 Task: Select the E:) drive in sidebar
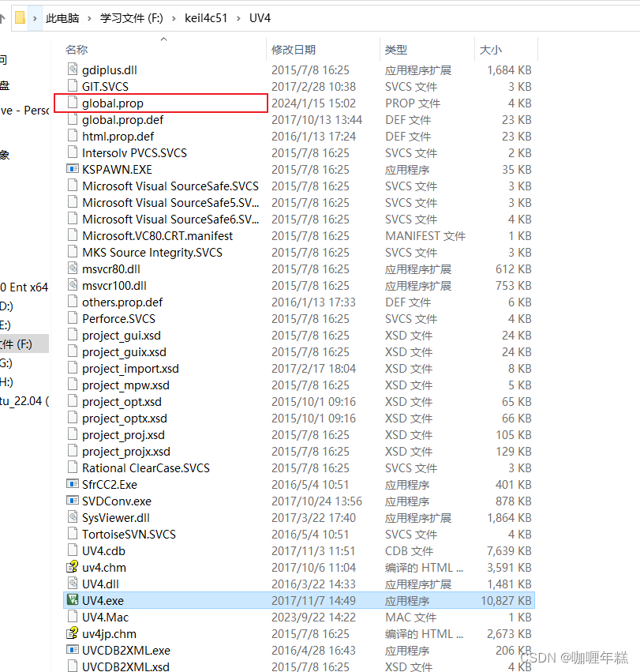[6, 325]
